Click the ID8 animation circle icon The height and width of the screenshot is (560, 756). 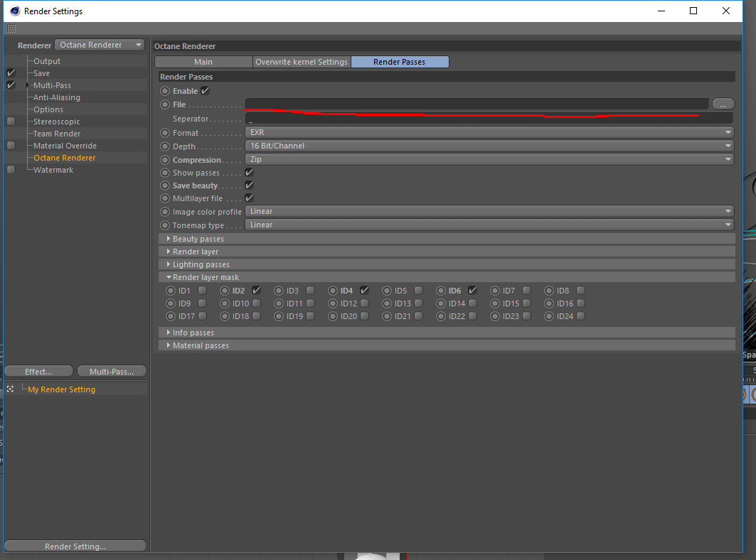click(548, 291)
